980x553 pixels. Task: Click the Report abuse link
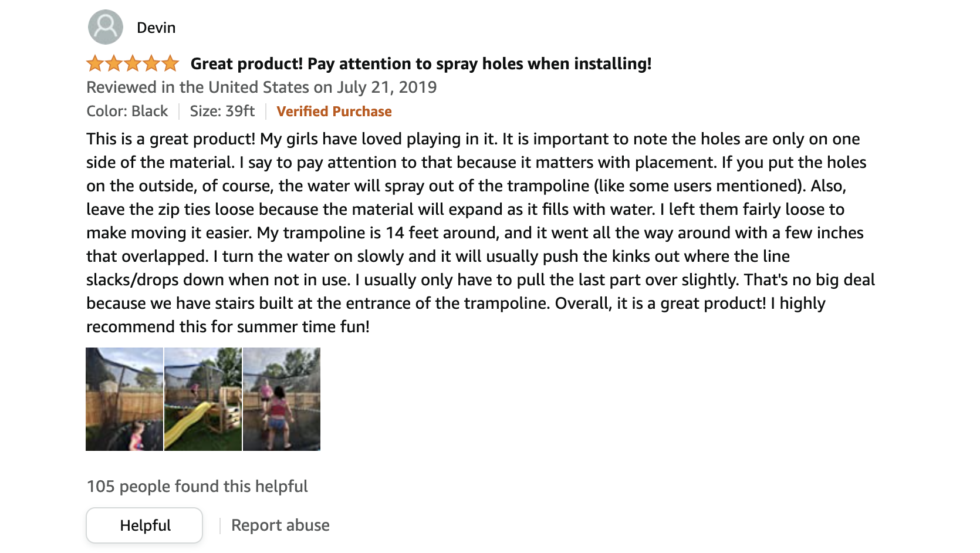(x=281, y=525)
